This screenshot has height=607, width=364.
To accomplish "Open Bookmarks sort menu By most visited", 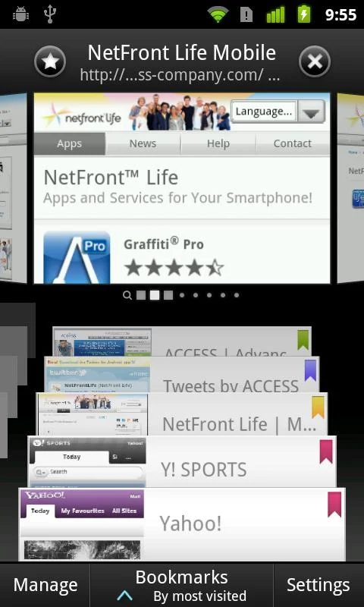I will tap(182, 586).
